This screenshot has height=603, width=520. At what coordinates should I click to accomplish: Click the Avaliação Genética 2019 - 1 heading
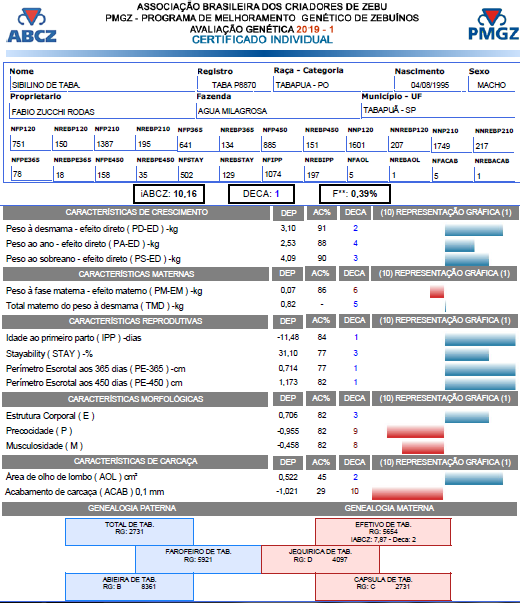[262, 29]
